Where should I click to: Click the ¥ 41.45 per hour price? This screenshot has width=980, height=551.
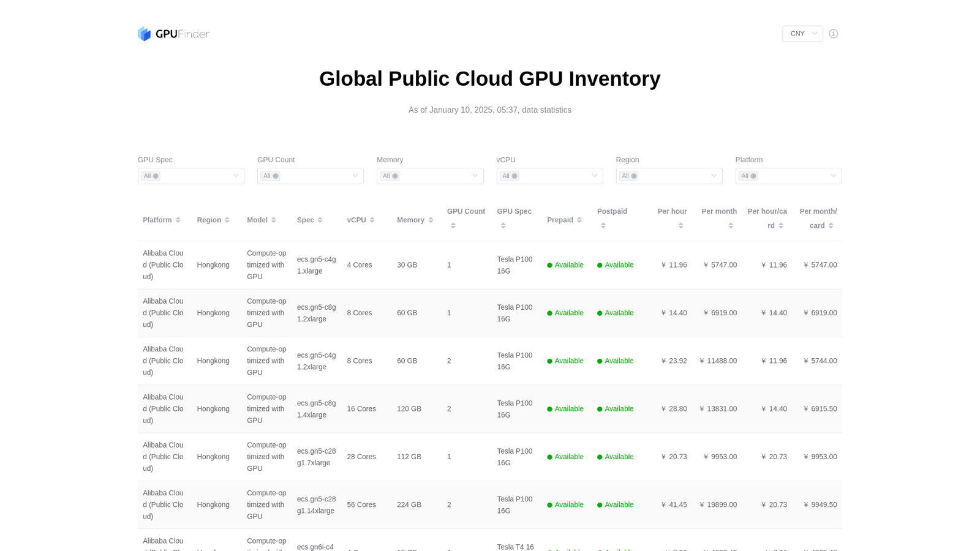pyautogui.click(x=674, y=505)
